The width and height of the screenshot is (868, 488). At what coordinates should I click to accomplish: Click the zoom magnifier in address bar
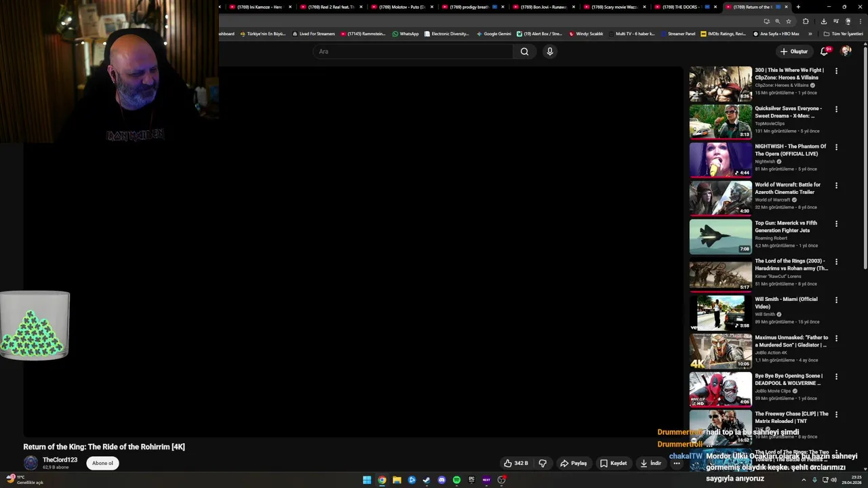coord(777,21)
